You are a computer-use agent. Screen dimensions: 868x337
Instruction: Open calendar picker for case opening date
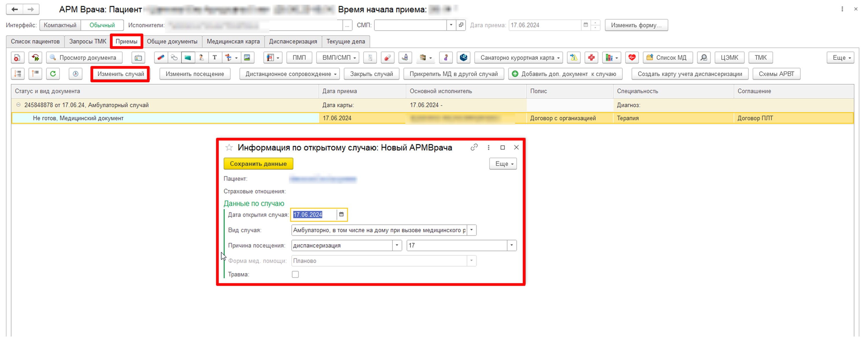click(x=341, y=214)
